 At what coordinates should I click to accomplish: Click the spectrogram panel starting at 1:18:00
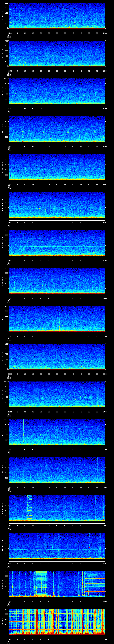click(x=57, y=205)
